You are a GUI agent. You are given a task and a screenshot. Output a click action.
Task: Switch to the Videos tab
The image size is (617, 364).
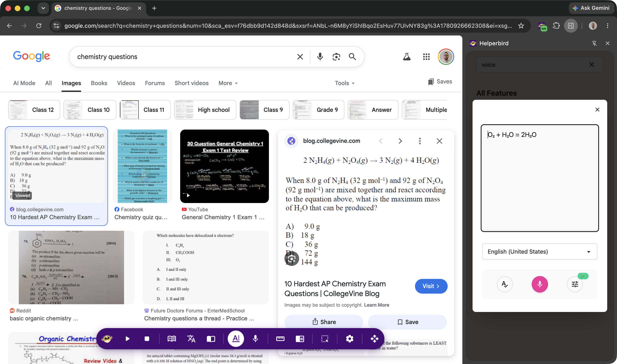point(126,83)
